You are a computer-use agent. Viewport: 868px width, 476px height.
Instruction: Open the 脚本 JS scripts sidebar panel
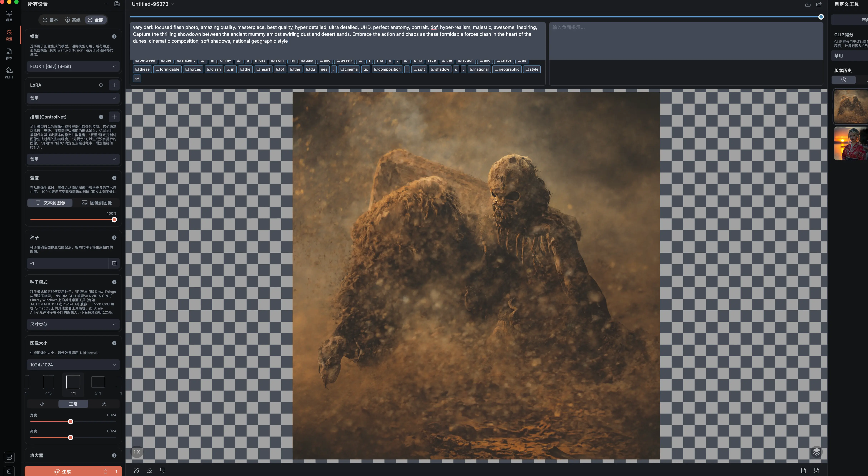click(x=9, y=54)
